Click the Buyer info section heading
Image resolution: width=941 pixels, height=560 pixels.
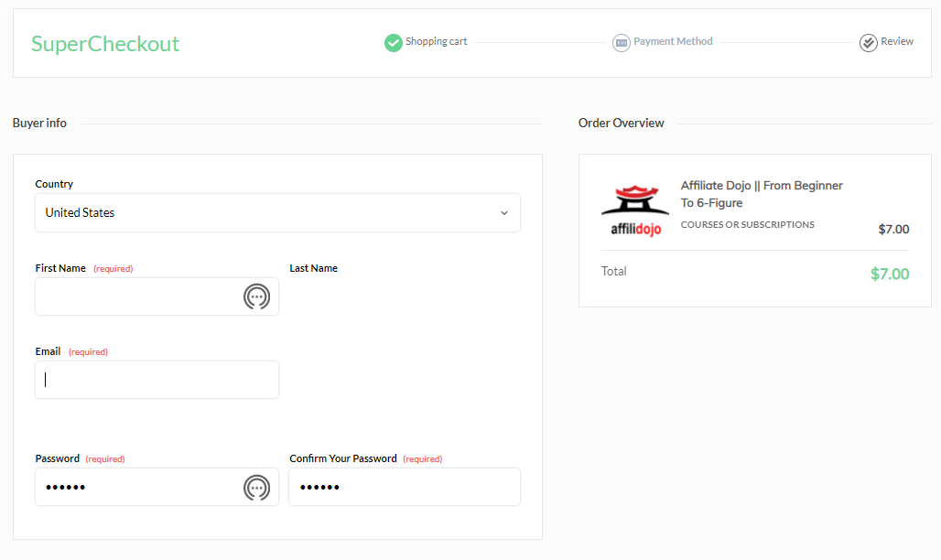point(39,123)
